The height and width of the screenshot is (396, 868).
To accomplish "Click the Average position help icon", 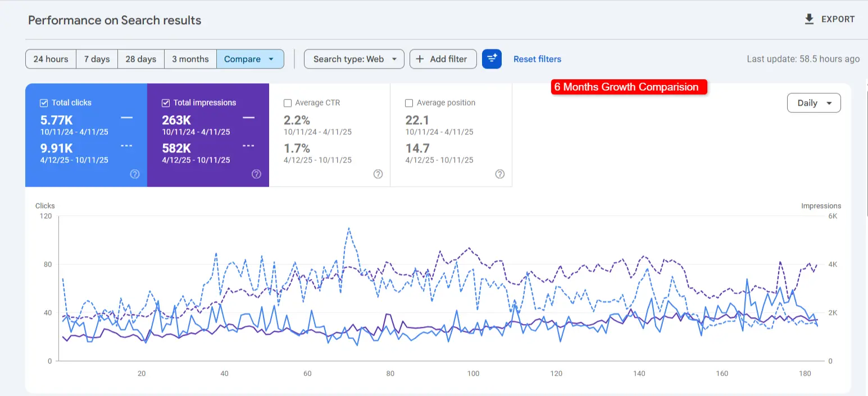I will point(500,174).
